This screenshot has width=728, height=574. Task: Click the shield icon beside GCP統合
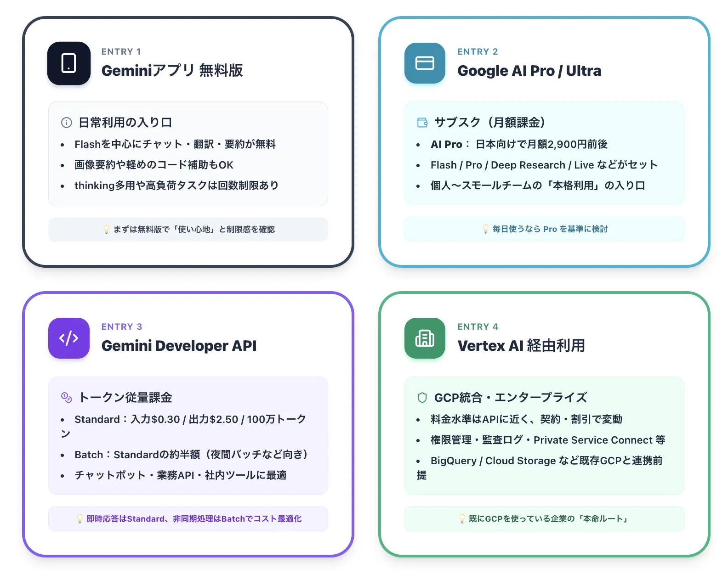click(x=422, y=398)
